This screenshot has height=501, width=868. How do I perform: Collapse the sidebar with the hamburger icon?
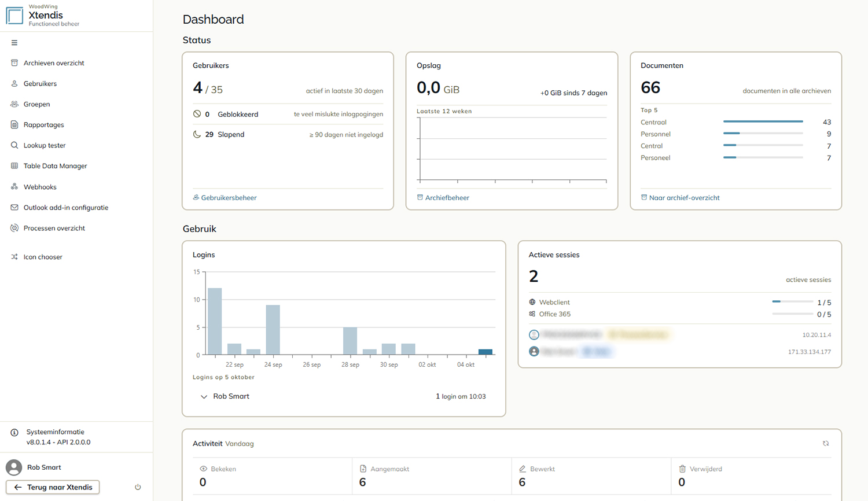pyautogui.click(x=14, y=43)
